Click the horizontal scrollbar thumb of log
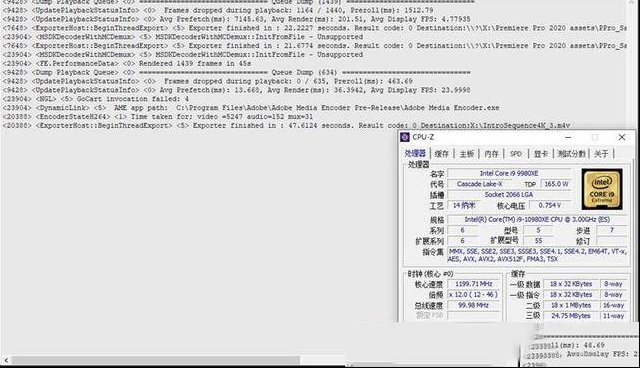The image size is (640, 368). click(156, 360)
